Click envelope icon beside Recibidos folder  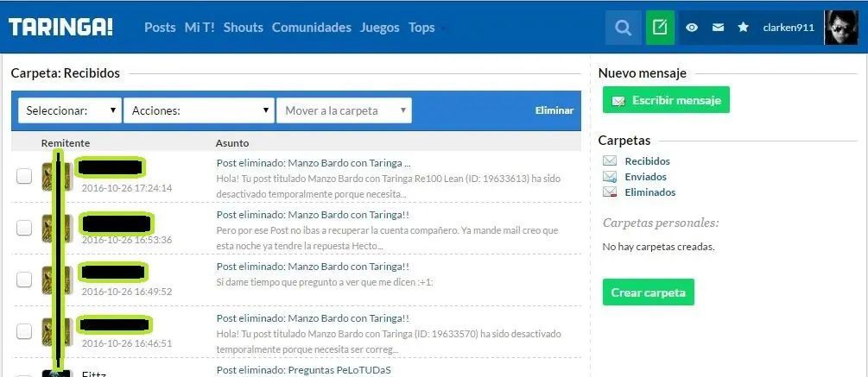610,160
